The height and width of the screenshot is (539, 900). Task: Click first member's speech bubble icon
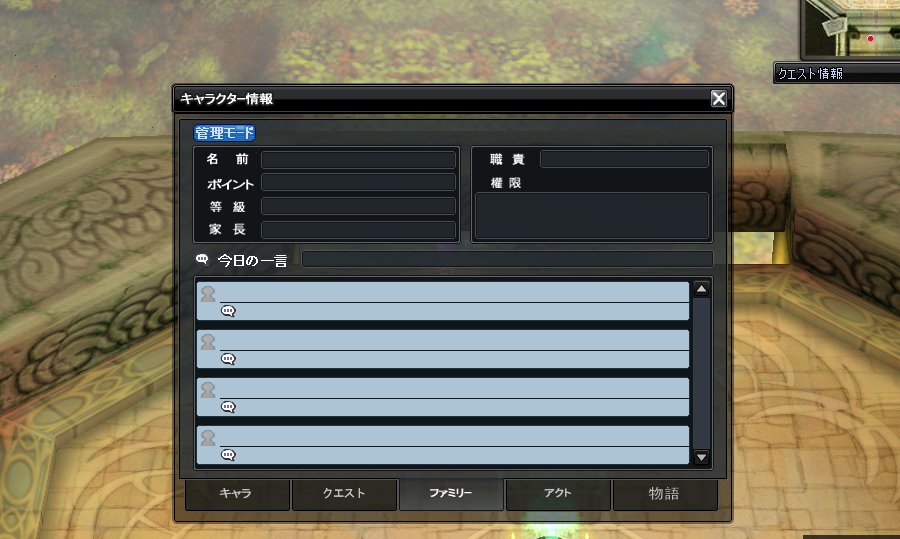click(x=228, y=311)
